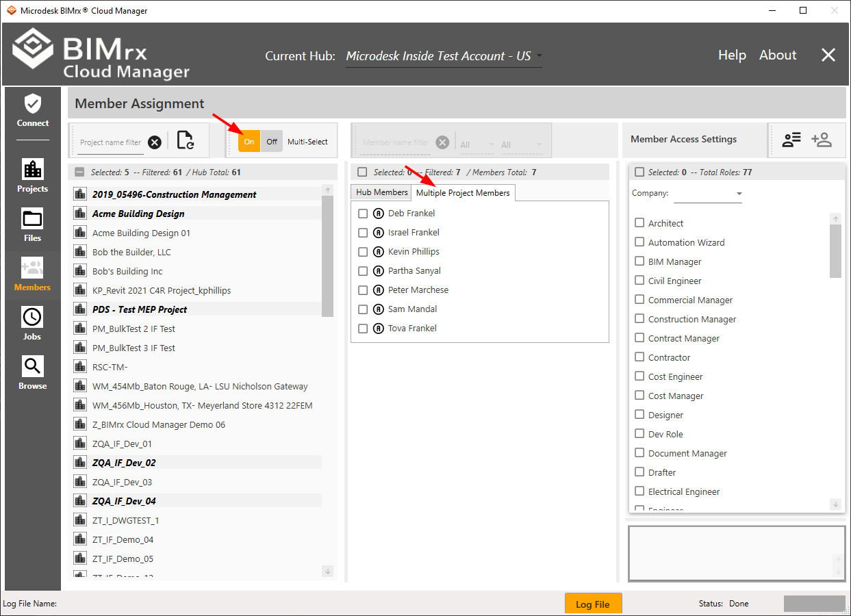This screenshot has width=851, height=616.
Task: Open the Members section in sidebar
Action: 32,274
